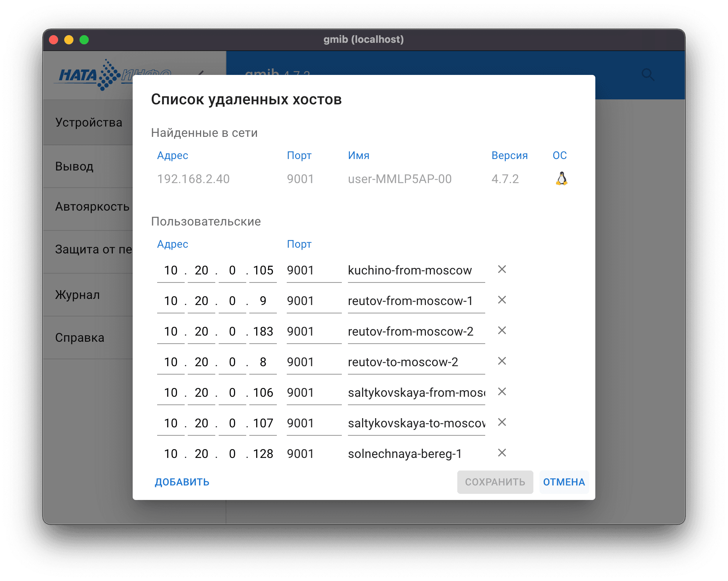Edit port field of reutov-from-moscow-1 row
Screen dimensions: 728x581
pos(314,301)
